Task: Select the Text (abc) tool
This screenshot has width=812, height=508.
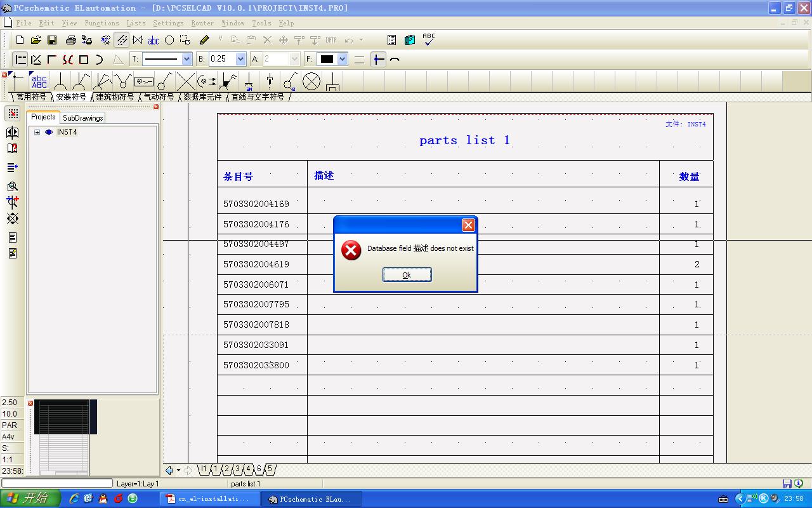Action: (x=154, y=40)
